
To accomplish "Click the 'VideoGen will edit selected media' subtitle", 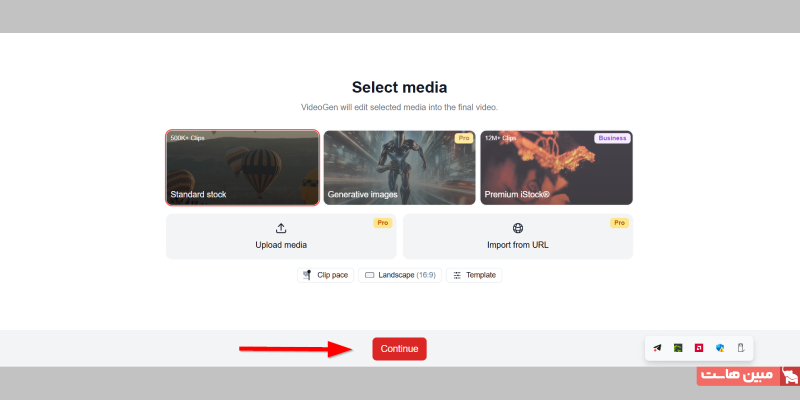I will [x=399, y=108].
